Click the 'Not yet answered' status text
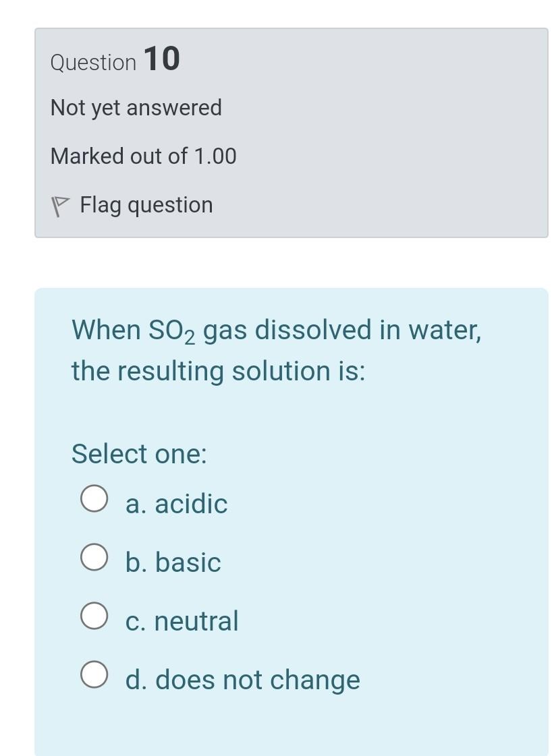The image size is (554, 756). (136, 108)
